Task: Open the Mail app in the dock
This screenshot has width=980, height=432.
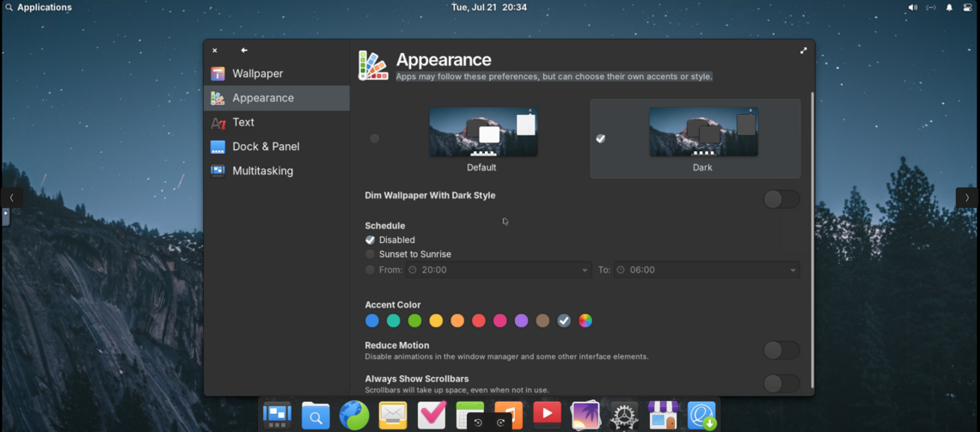Action: point(393,415)
